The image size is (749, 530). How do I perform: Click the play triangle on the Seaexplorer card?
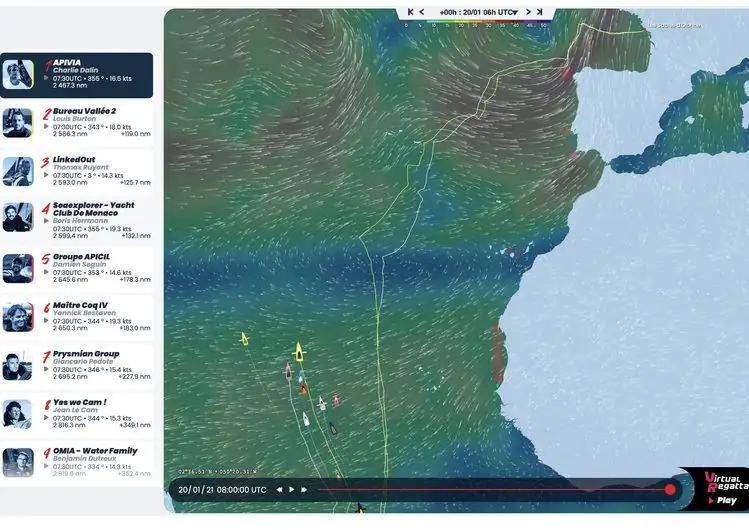46,221
